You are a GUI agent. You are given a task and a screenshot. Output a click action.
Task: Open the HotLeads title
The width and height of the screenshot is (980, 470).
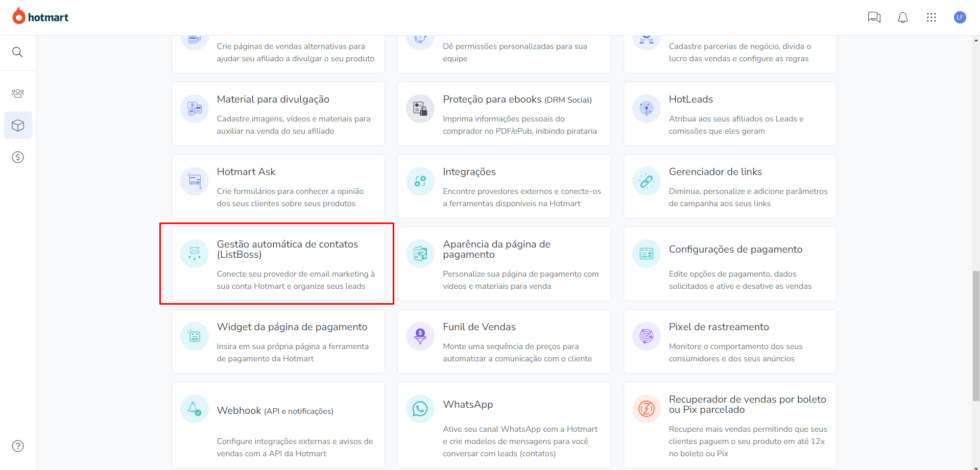(691, 100)
